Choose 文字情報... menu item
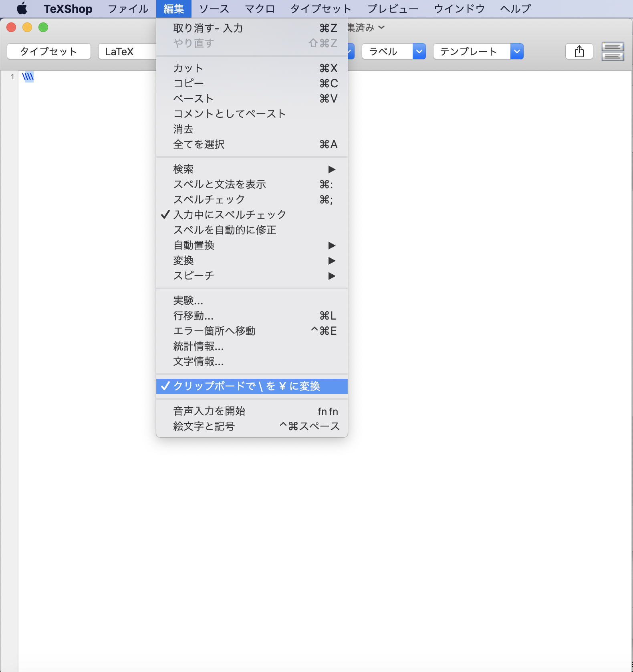Image resolution: width=633 pixels, height=672 pixels. tap(252, 361)
